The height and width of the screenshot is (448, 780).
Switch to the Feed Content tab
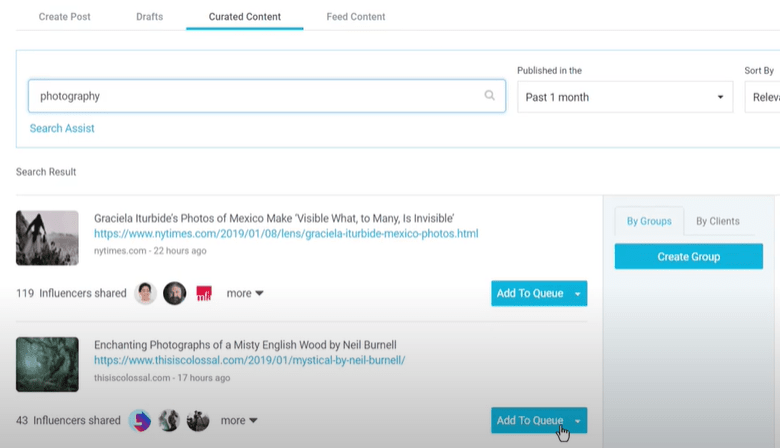pos(356,16)
